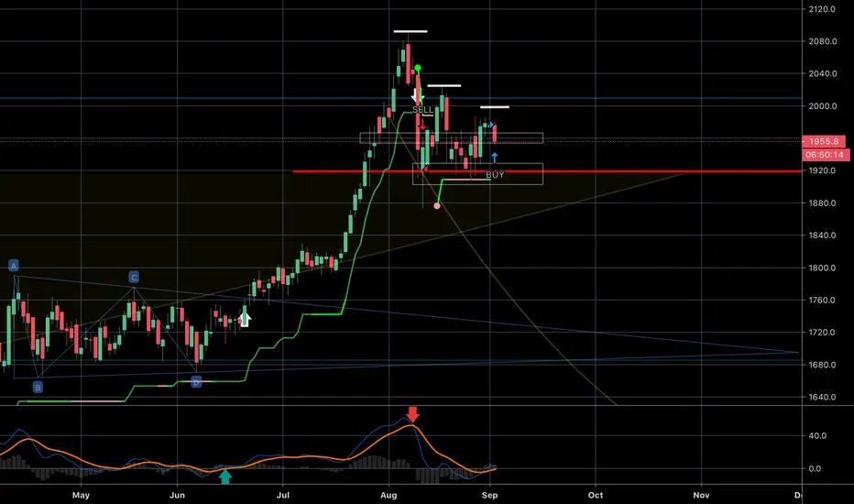Click the BUY signal label
The image size is (854, 504).
tap(495, 175)
